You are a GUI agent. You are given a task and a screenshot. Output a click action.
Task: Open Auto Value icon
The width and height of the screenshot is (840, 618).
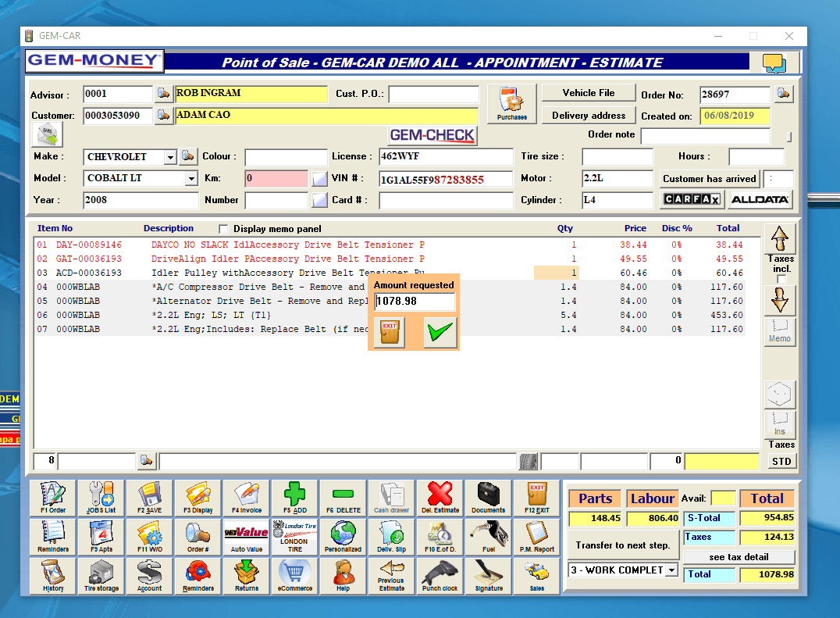click(247, 537)
